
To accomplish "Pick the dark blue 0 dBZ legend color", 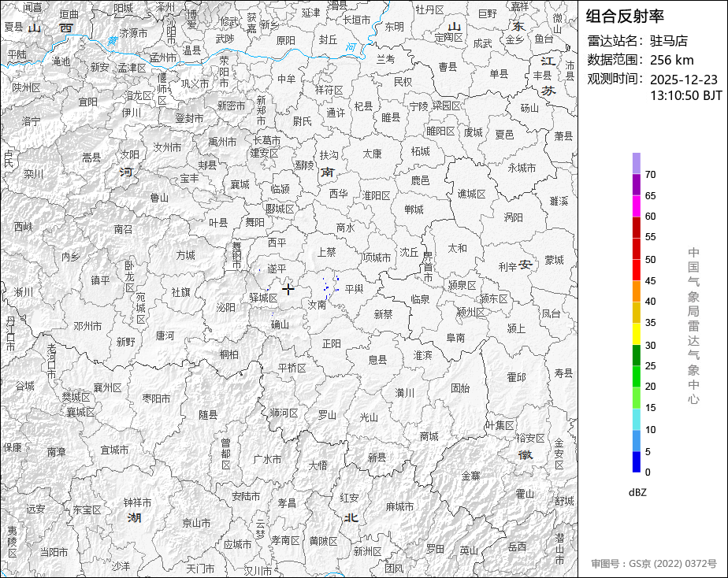I will [x=636, y=462].
